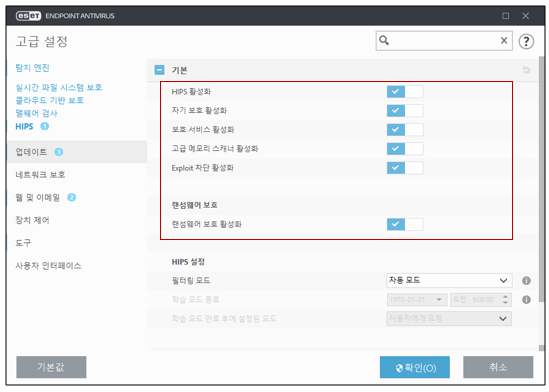The width and height of the screenshot is (549, 392).
Task: Select 웹 및 이메일 in sidebar
Action: pos(37,197)
